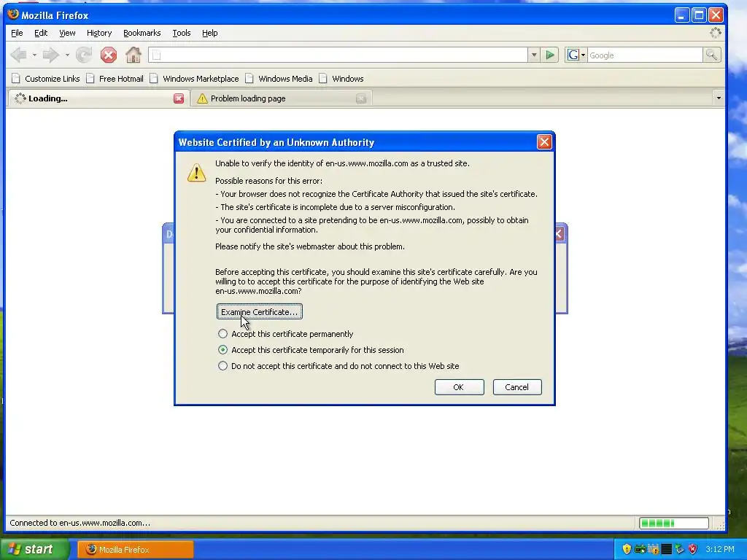
Task: Open the Bookmarks menu
Action: 142,33
